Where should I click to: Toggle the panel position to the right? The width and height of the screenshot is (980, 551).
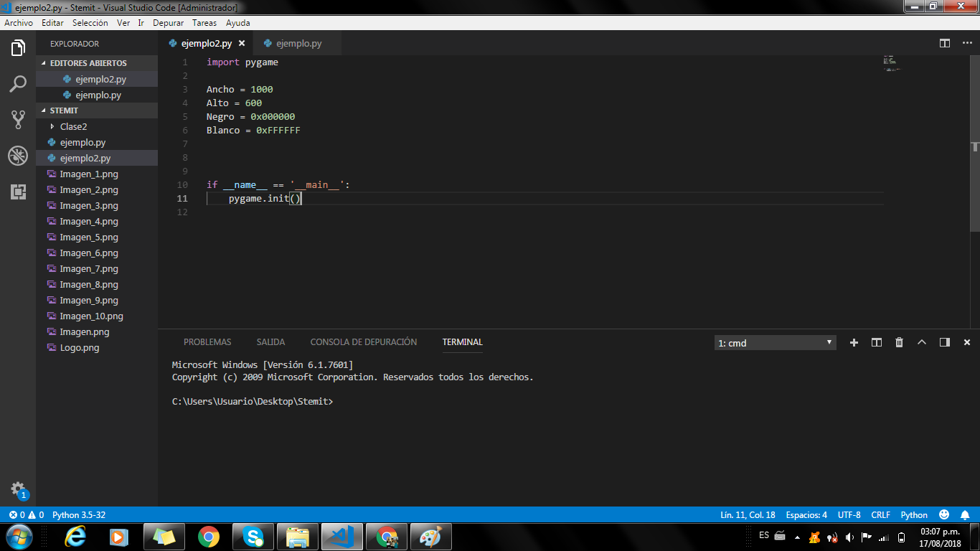pos(945,343)
